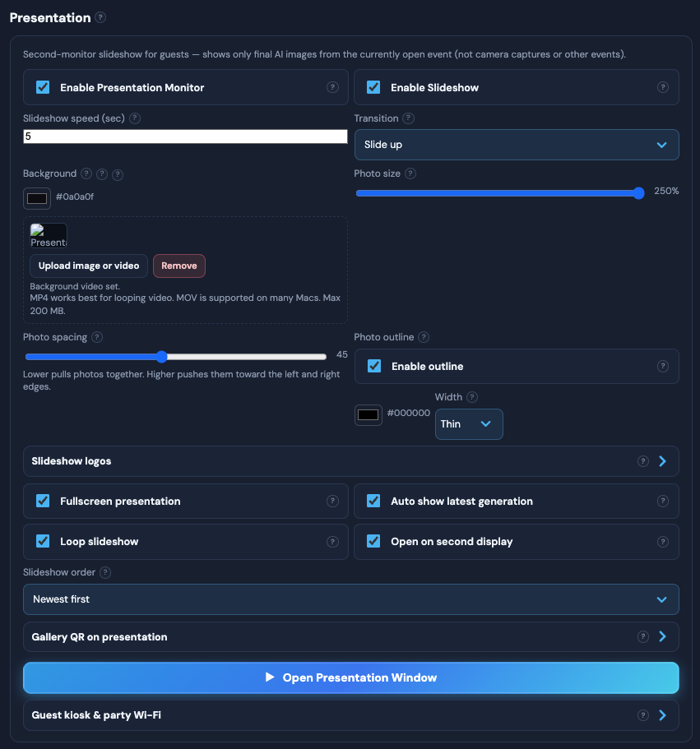
Task: Click second help icon next to Background
Action: (x=102, y=173)
